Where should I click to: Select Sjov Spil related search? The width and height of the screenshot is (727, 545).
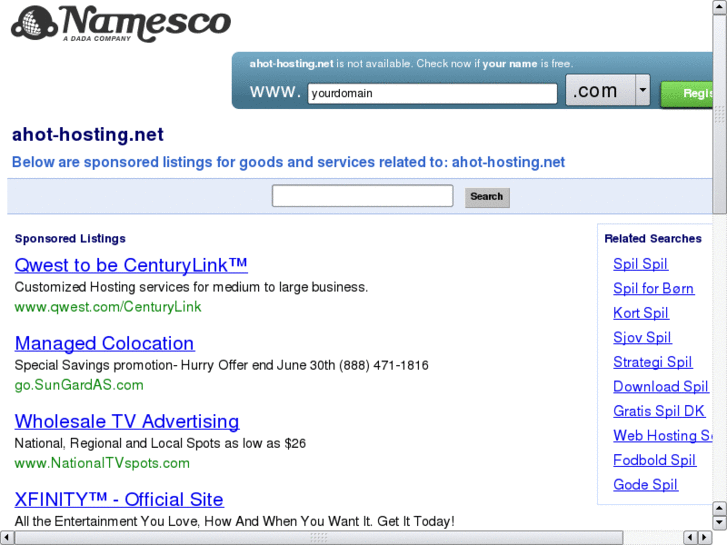point(642,337)
